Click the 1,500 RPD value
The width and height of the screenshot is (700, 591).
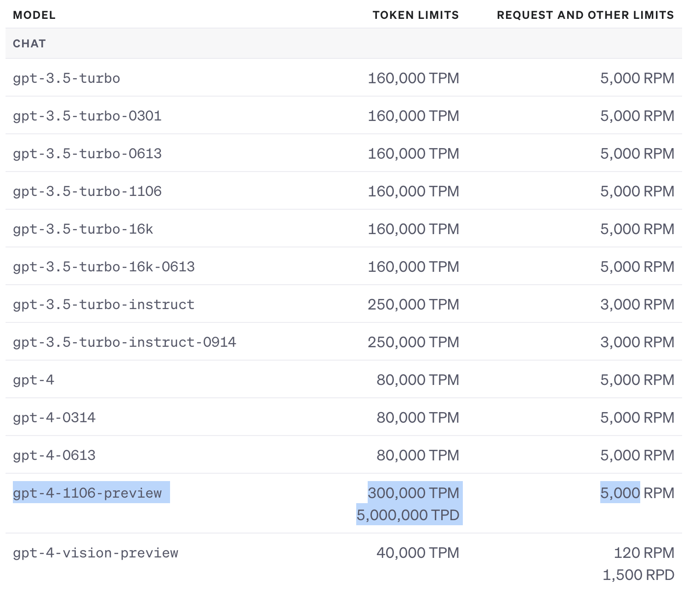click(x=639, y=575)
